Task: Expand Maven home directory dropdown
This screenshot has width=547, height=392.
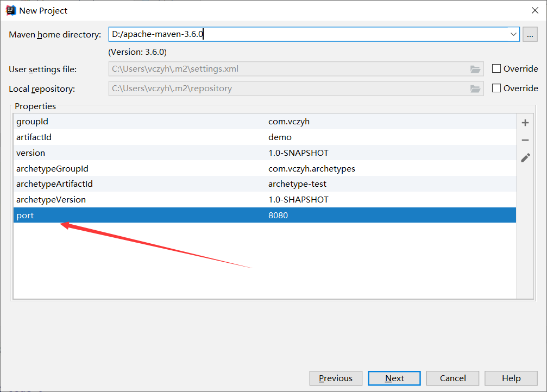Action: coord(513,34)
